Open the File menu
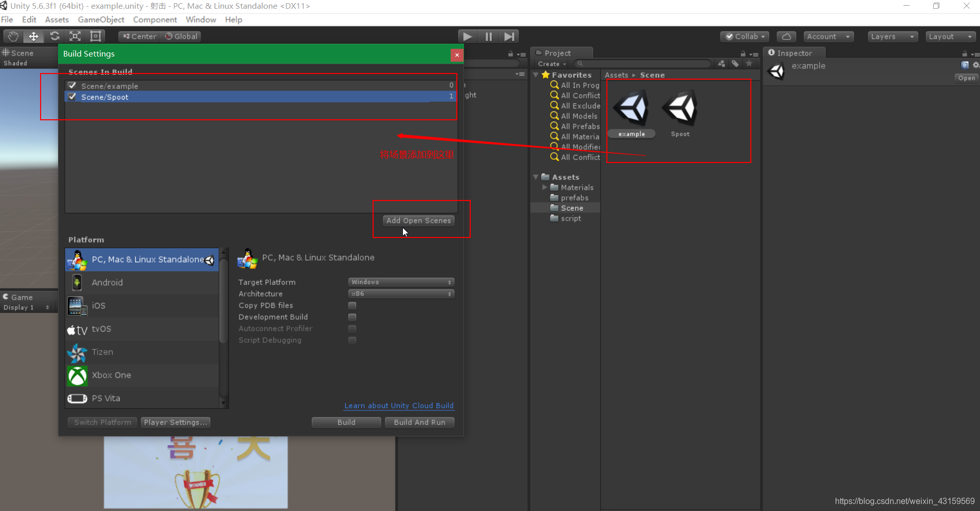The image size is (980, 511). [7, 20]
